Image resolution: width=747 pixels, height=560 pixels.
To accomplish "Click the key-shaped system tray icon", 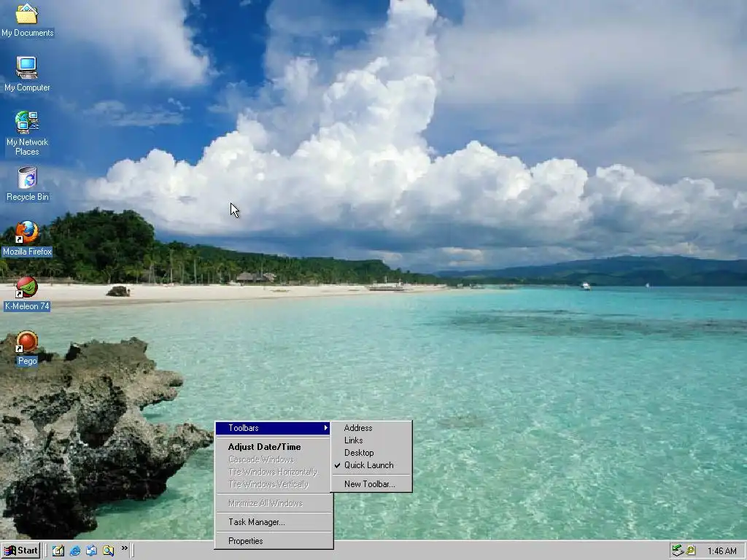I will coord(691,551).
